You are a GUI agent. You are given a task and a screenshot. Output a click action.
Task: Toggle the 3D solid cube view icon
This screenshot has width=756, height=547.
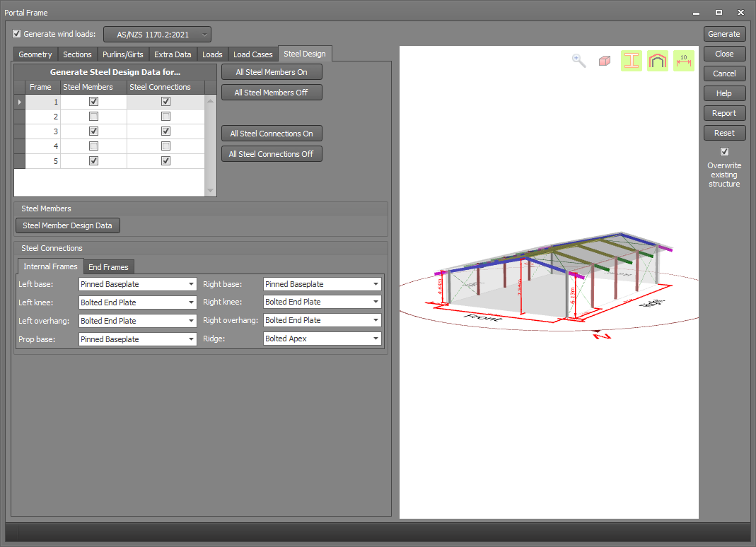pos(604,61)
